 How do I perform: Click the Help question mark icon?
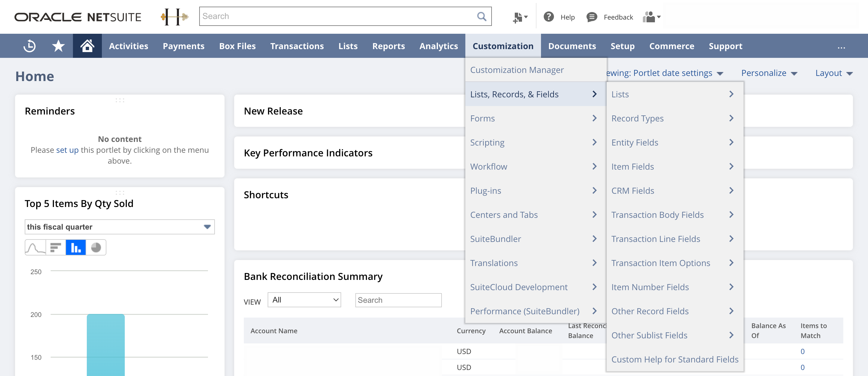pos(549,17)
